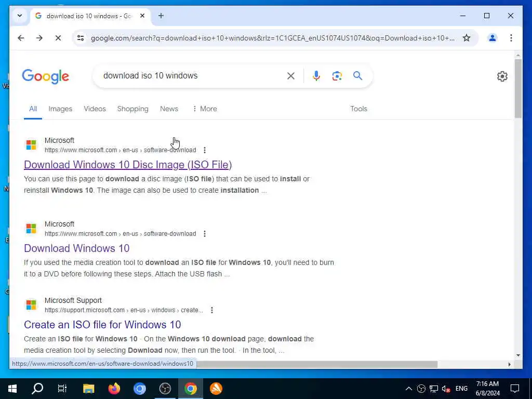532x399 pixels.
Task: Open the Chrome profile icon
Action: (x=493, y=37)
